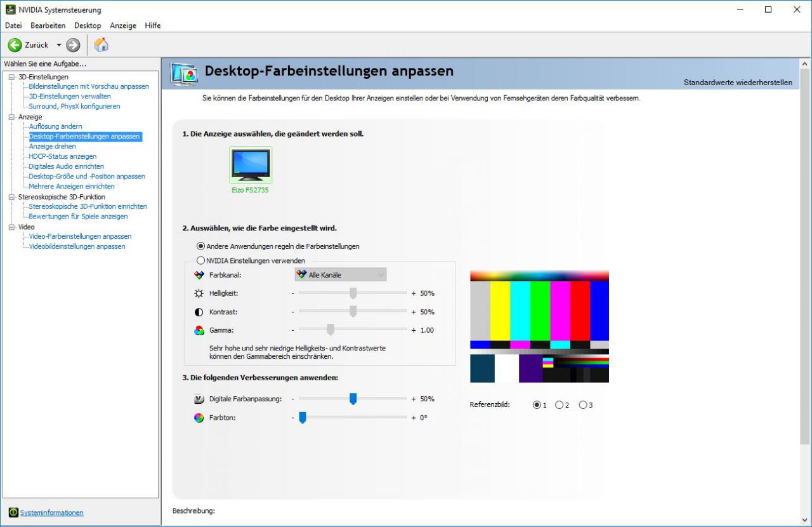Click the green Zurück back arrow icon
The height and width of the screenshot is (527, 812).
point(15,45)
